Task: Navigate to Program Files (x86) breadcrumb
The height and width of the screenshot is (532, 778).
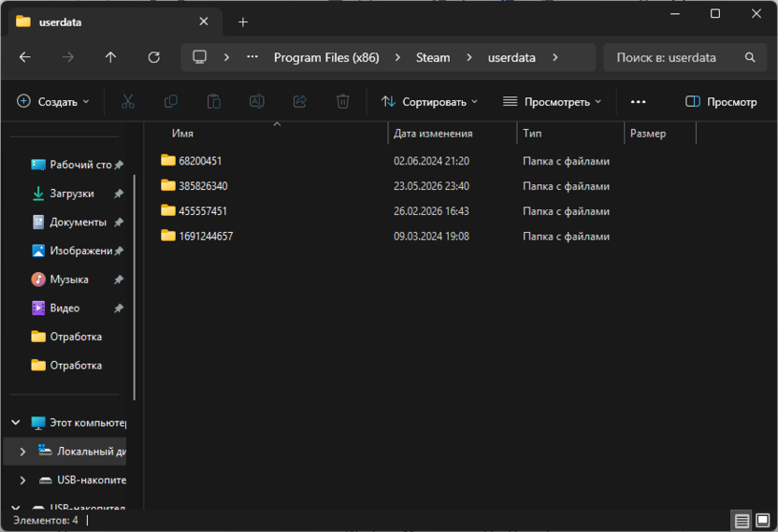Action: [x=326, y=58]
